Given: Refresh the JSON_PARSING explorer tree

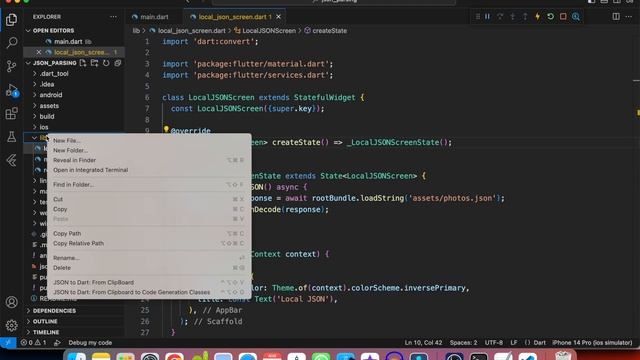Looking at the screenshot, I should tap(106, 63).
